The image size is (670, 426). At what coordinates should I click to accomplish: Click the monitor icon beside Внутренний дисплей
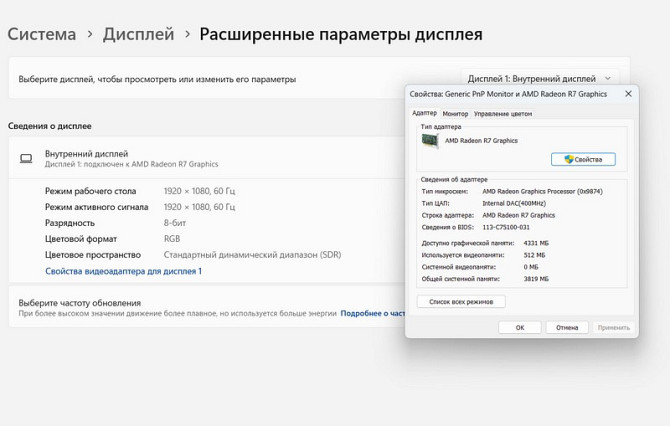coord(26,158)
